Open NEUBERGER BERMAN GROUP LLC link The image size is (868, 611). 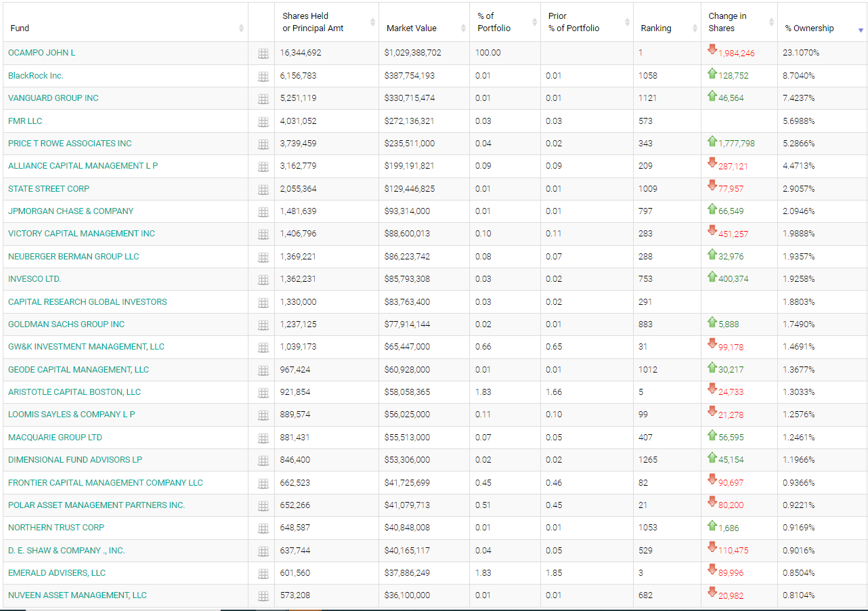tap(74, 257)
